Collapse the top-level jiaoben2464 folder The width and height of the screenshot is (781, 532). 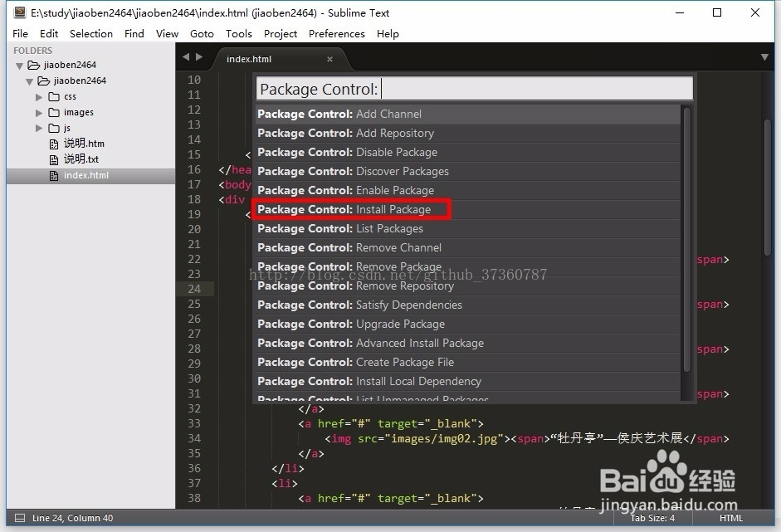point(19,66)
